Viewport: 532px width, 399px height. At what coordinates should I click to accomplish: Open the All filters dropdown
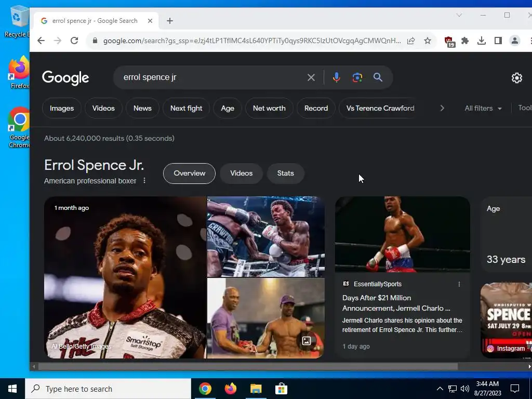click(x=483, y=108)
